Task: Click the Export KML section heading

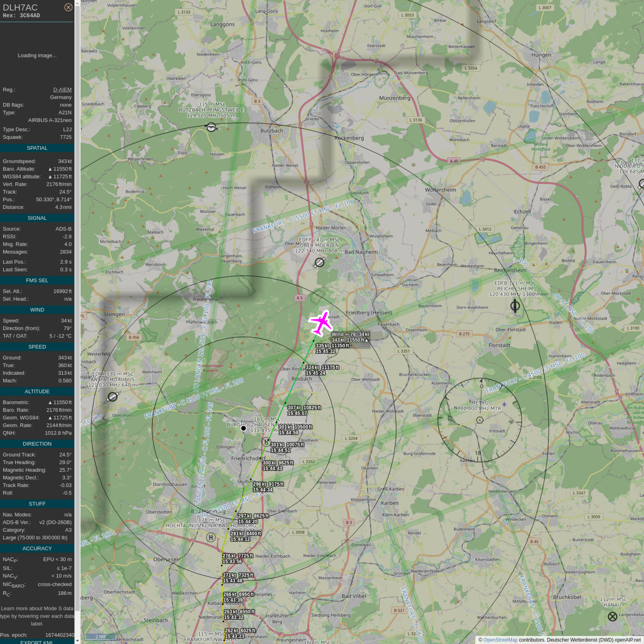Action: click(37, 642)
